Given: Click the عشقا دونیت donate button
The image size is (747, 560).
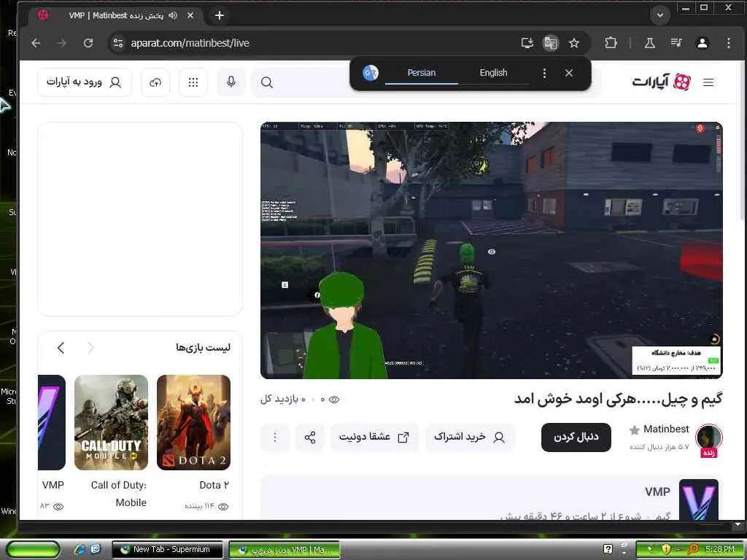Looking at the screenshot, I should [x=374, y=437].
